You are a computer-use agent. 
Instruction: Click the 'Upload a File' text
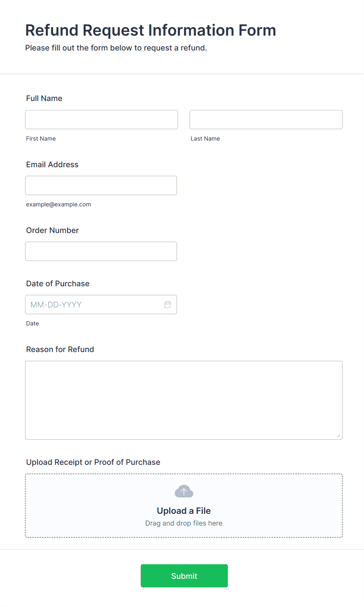pos(184,511)
